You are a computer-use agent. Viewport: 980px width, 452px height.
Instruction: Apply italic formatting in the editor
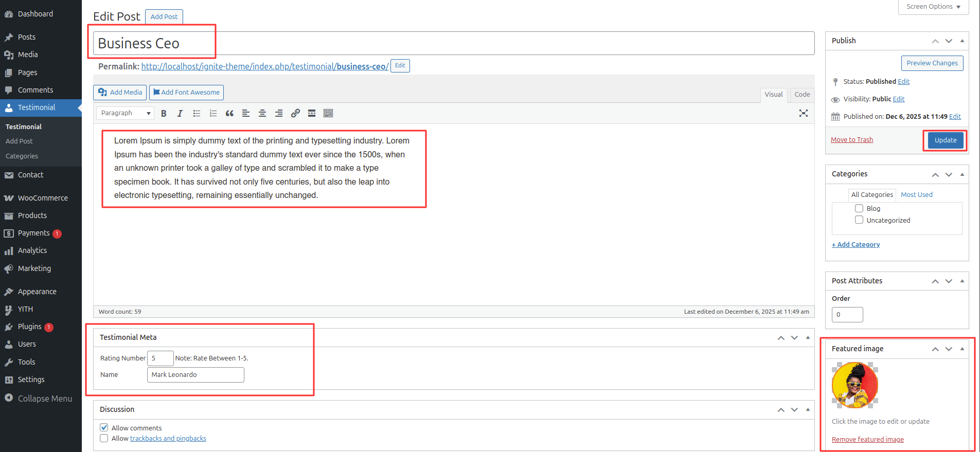tap(180, 114)
